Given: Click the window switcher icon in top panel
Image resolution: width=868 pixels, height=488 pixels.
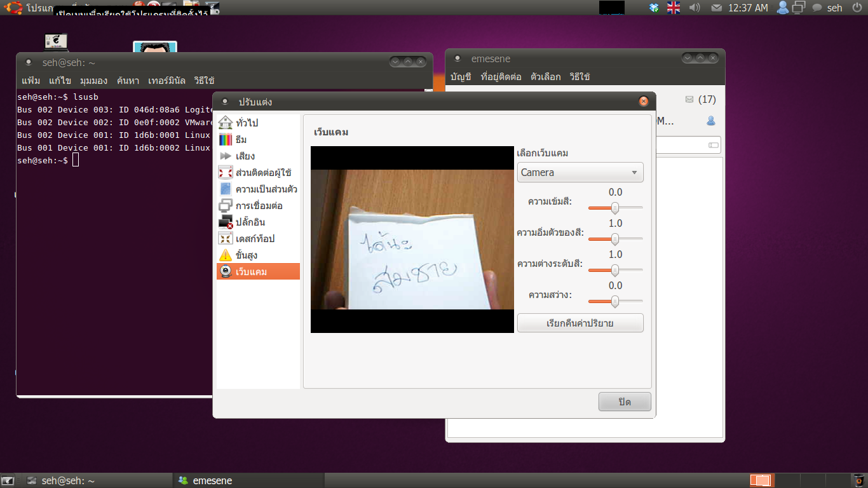Looking at the screenshot, I should click(x=799, y=8).
